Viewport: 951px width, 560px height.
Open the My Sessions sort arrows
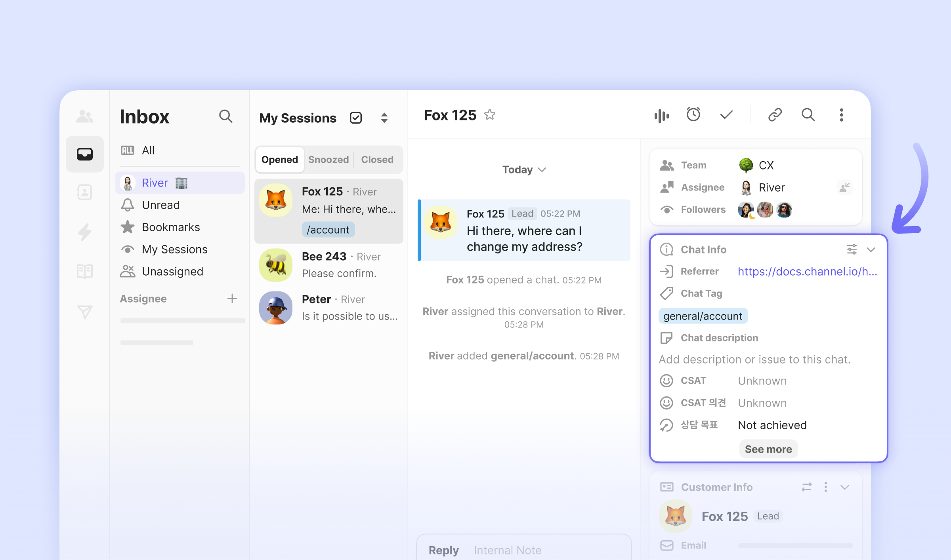click(x=384, y=118)
